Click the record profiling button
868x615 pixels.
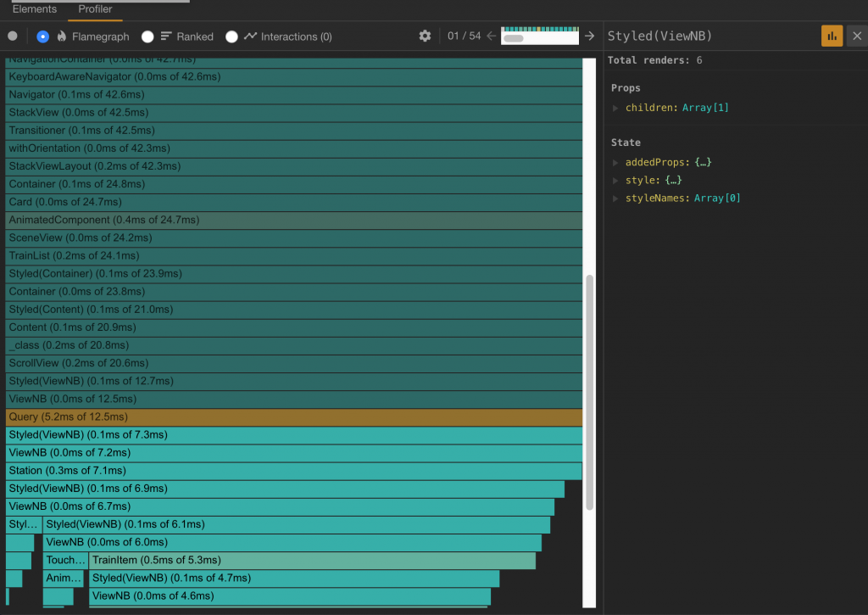tap(12, 36)
